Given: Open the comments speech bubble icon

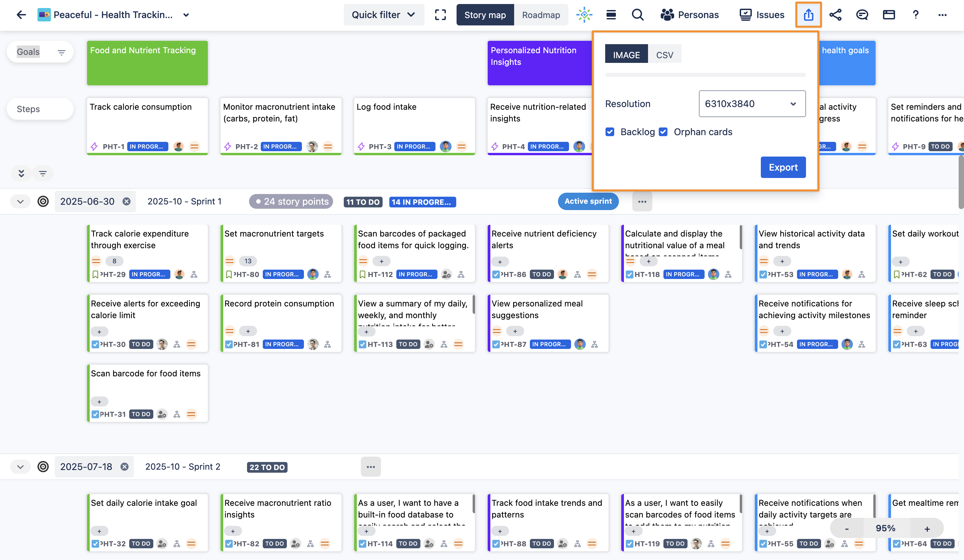Looking at the screenshot, I should pos(862,15).
